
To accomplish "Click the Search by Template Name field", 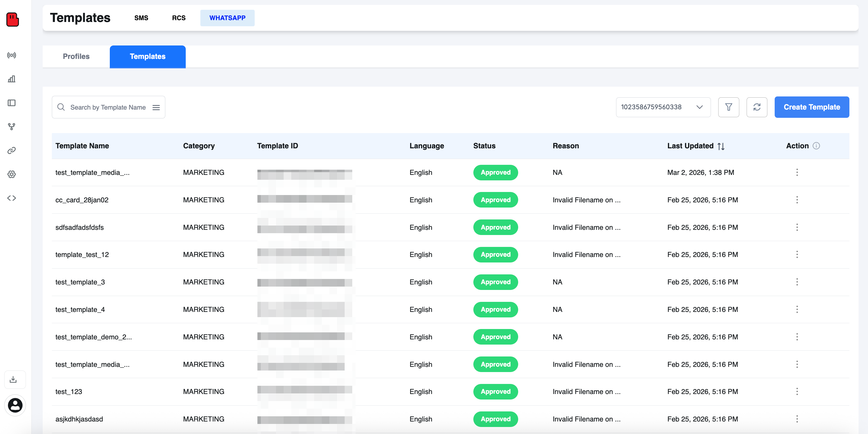I will (x=109, y=107).
